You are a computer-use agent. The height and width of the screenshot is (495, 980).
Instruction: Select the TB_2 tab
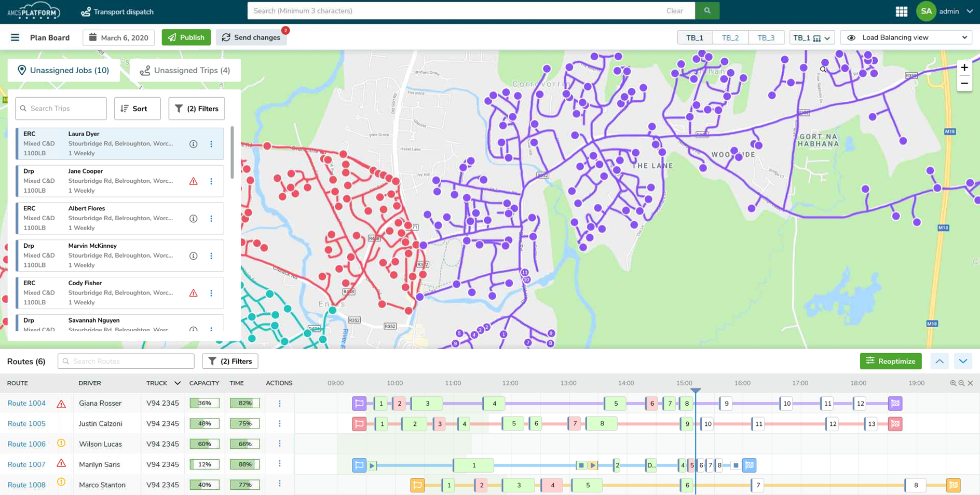(730, 37)
